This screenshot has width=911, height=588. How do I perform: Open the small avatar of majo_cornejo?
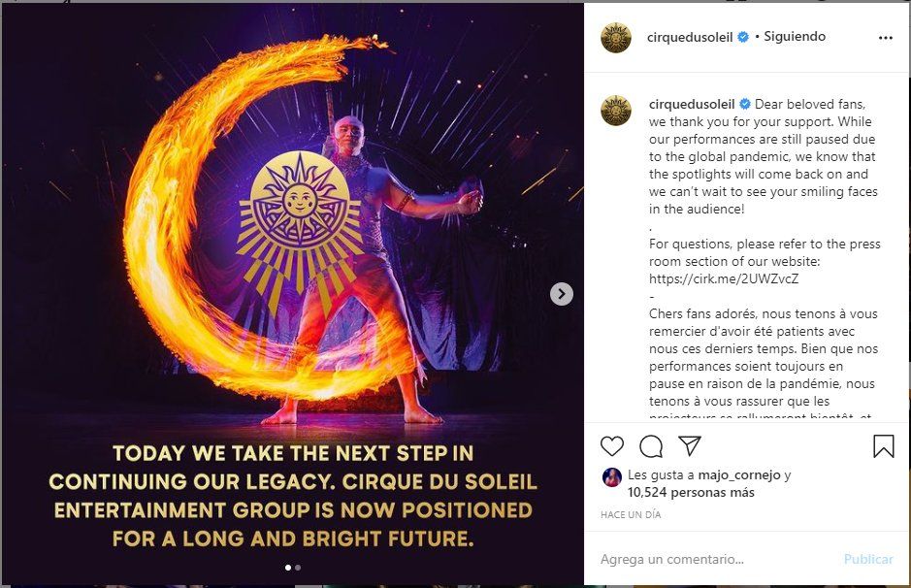[611, 476]
